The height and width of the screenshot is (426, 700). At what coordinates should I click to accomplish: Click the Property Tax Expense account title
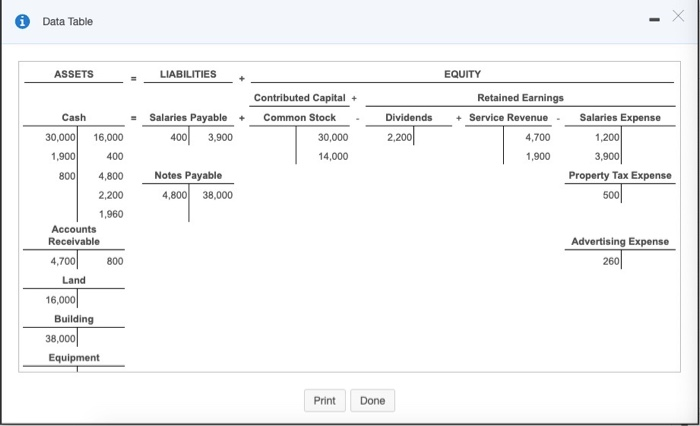click(620, 175)
